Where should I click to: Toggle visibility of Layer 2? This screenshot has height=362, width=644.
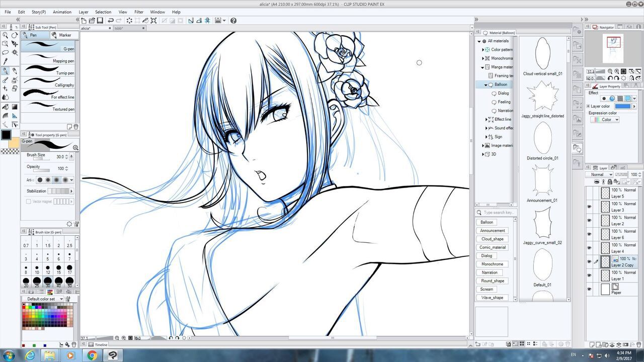tap(589, 220)
